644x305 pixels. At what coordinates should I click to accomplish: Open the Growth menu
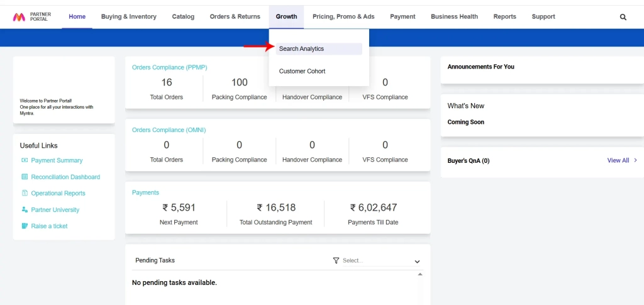tap(286, 16)
